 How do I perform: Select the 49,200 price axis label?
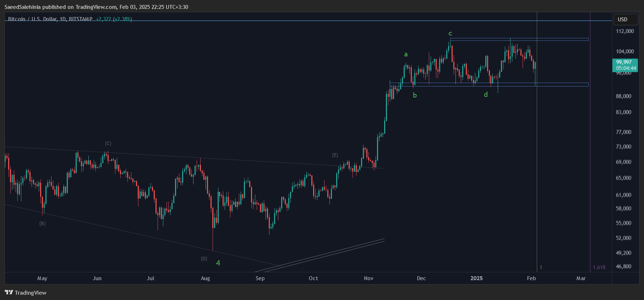(x=623, y=253)
